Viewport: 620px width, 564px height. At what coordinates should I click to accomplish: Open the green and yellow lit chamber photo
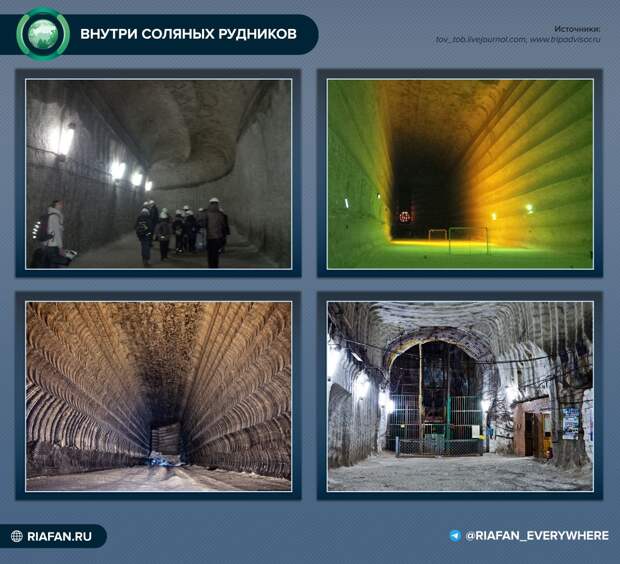460,174
